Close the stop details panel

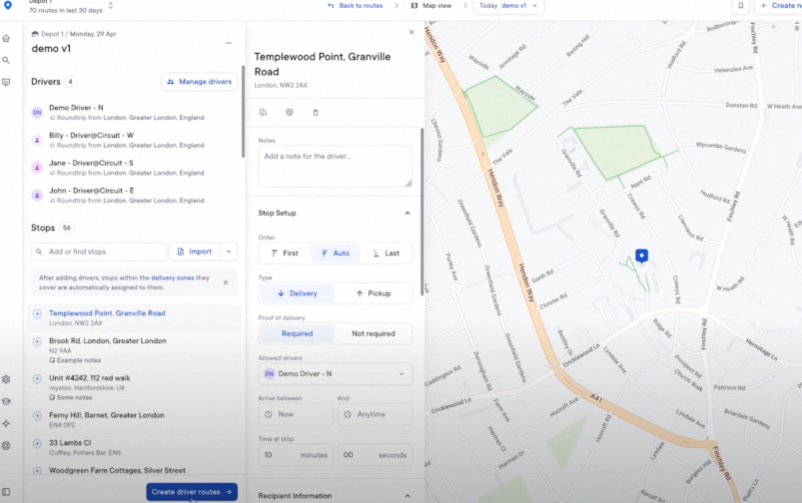coord(411,32)
